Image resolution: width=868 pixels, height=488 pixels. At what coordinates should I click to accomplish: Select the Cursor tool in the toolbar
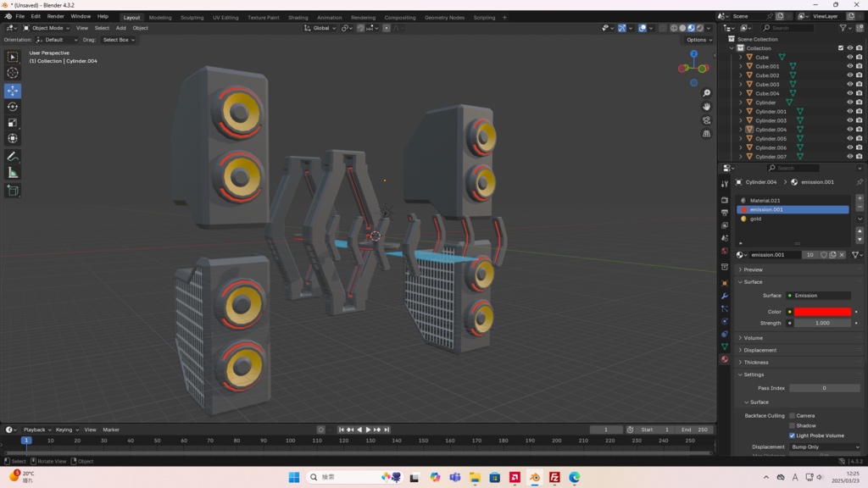pyautogui.click(x=13, y=73)
